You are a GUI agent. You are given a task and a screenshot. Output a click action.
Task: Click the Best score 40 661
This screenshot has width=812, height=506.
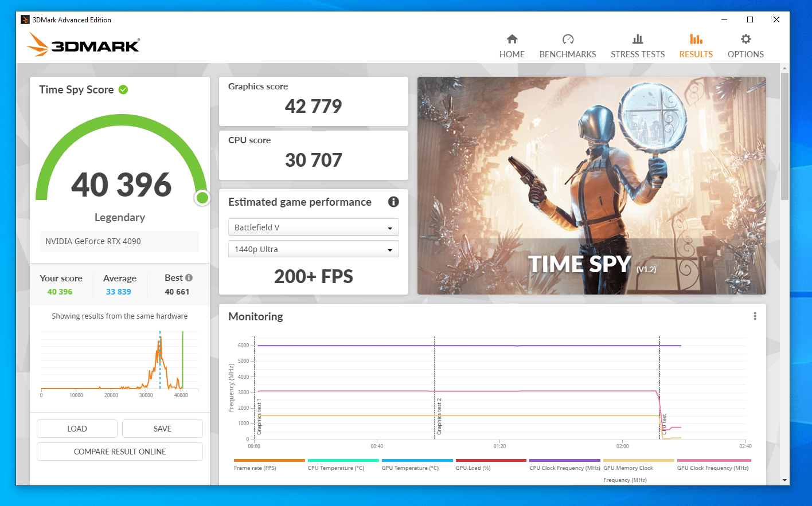177,292
